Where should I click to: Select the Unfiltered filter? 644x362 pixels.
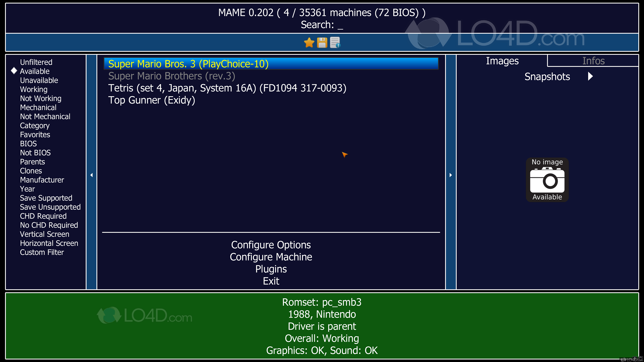(36, 62)
